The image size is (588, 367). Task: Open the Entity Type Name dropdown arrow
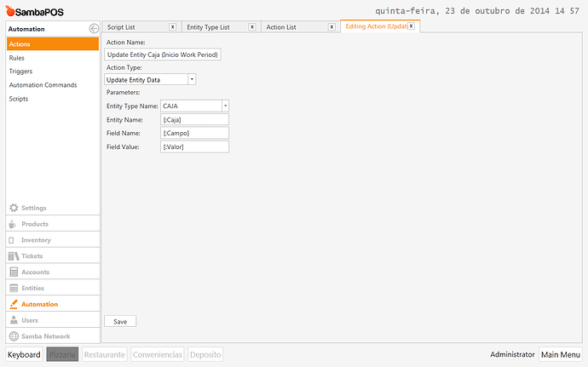click(225, 106)
